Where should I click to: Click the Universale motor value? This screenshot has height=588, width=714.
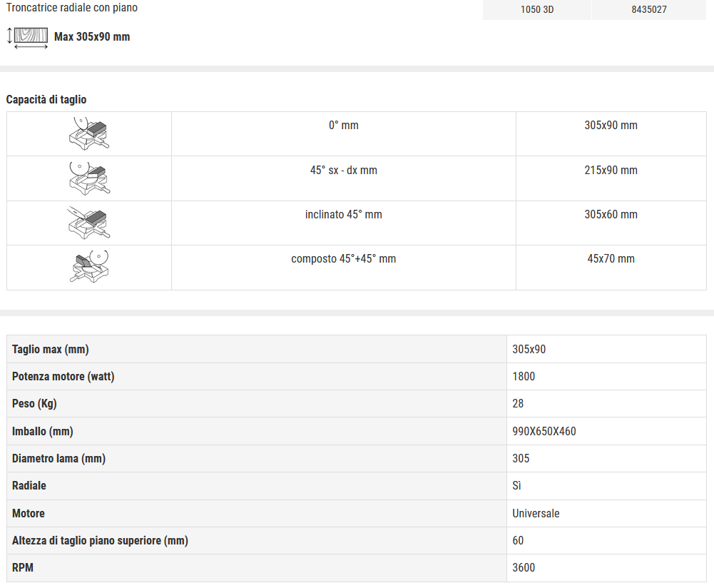(536, 514)
